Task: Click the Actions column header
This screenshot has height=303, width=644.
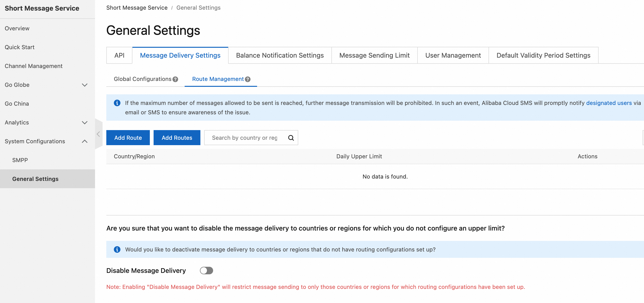Action: [587, 156]
